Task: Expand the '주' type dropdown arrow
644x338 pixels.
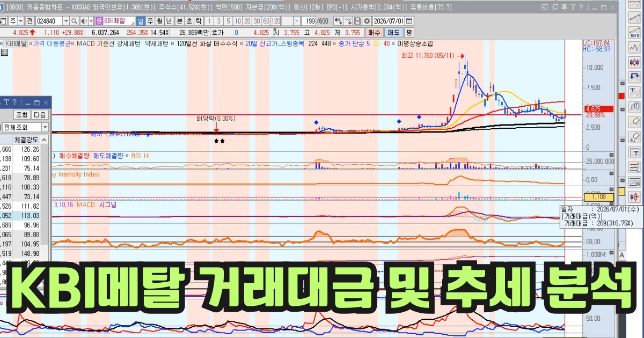Action: (x=20, y=21)
